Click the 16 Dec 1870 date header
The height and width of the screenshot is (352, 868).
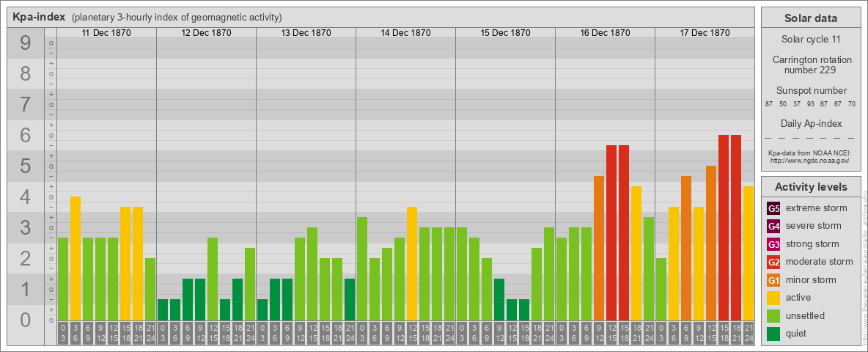[605, 33]
